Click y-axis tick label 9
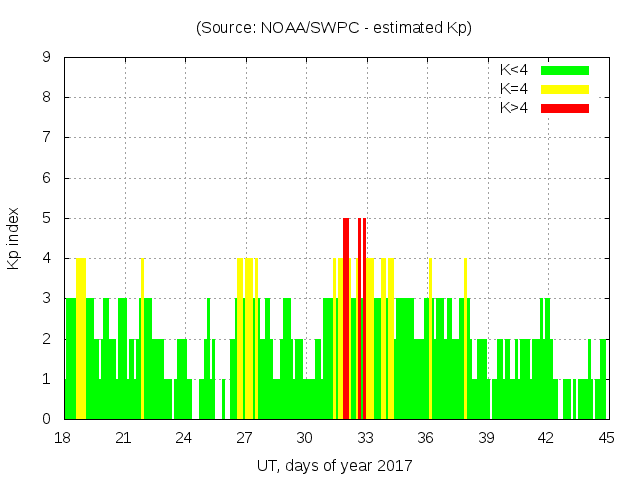The image size is (640, 480). point(46,57)
